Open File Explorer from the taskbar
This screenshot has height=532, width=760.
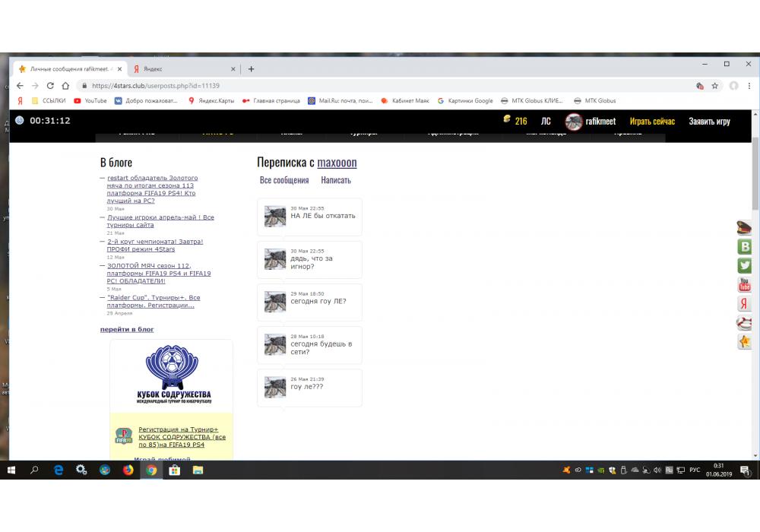198,470
